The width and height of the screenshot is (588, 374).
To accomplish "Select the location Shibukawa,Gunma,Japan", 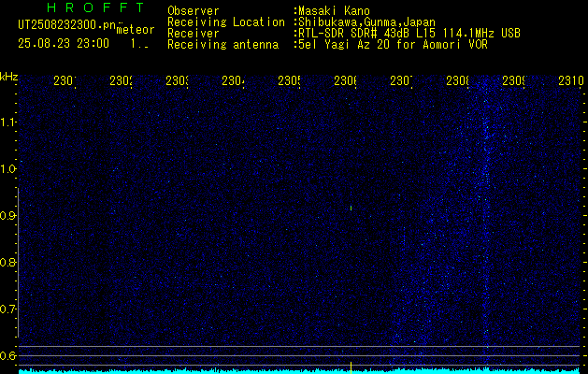I will pos(366,22).
